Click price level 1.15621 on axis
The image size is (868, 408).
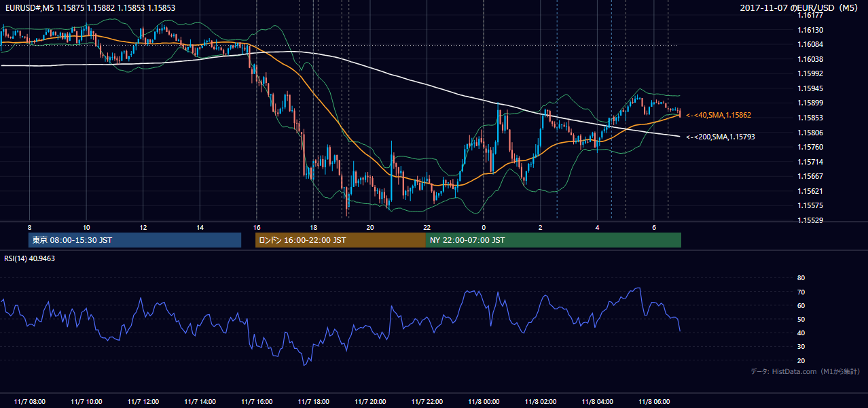[810, 191]
